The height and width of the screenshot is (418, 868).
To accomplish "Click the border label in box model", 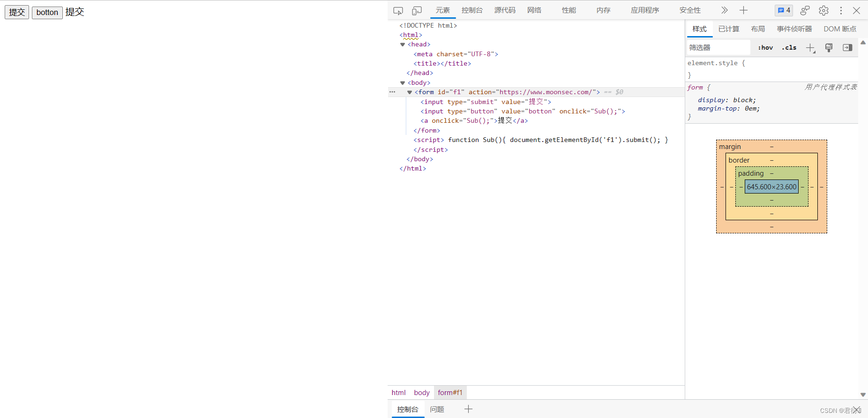I will [x=739, y=160].
